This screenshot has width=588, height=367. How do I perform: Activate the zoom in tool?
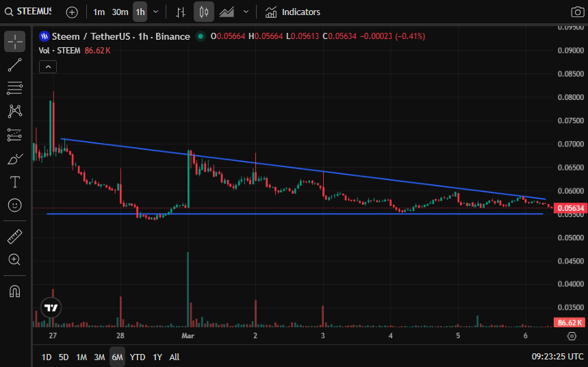pyautogui.click(x=14, y=260)
